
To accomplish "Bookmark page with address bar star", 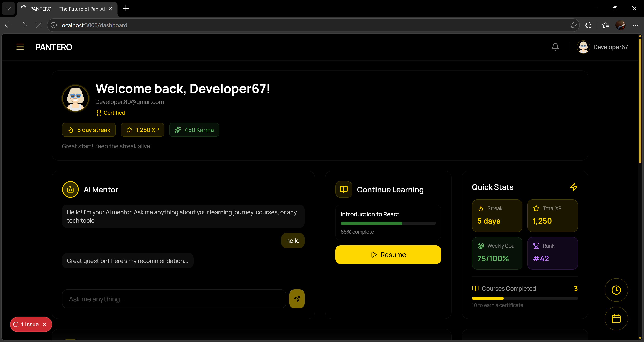I will point(573,25).
